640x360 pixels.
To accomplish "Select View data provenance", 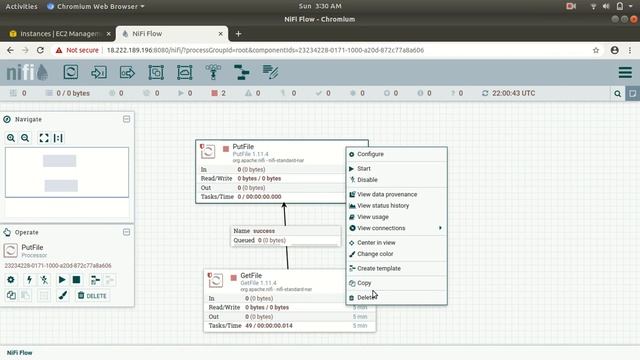I will (x=396, y=194).
